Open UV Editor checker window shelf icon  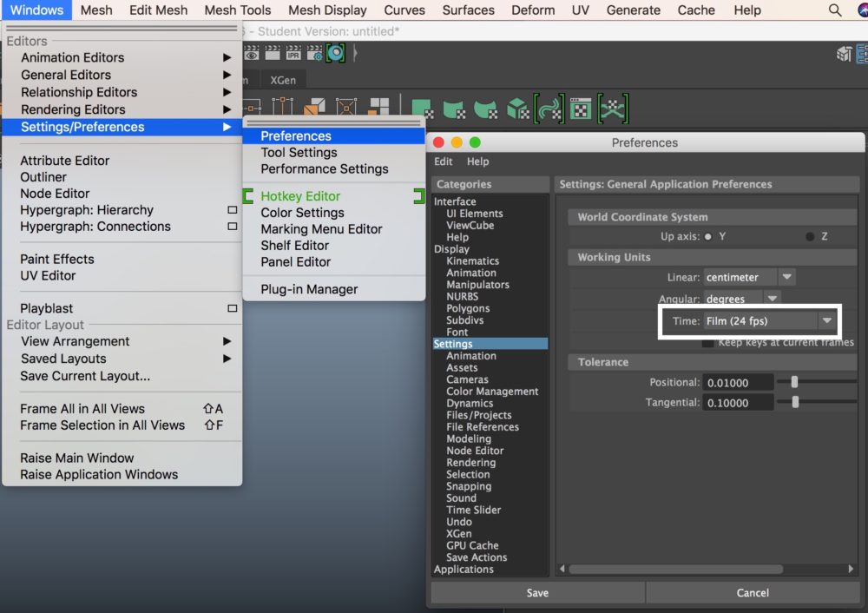click(x=581, y=109)
